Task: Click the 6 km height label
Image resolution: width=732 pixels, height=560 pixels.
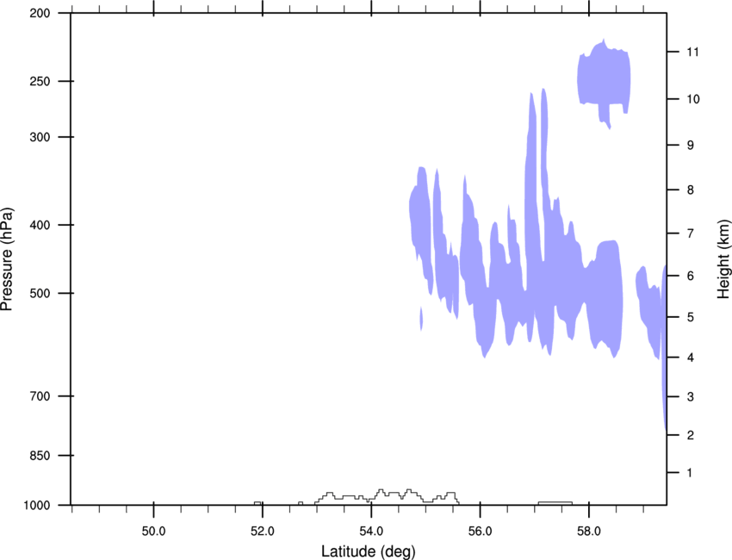Action: (691, 276)
